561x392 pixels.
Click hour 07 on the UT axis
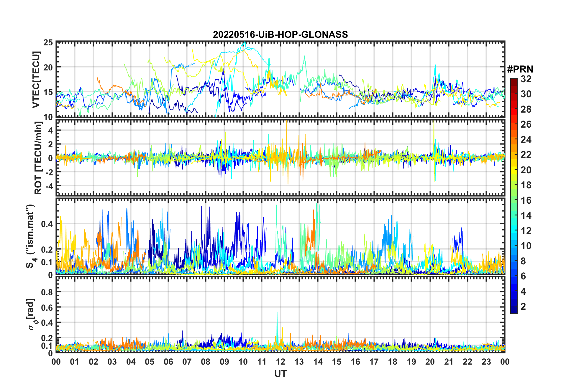point(187,362)
